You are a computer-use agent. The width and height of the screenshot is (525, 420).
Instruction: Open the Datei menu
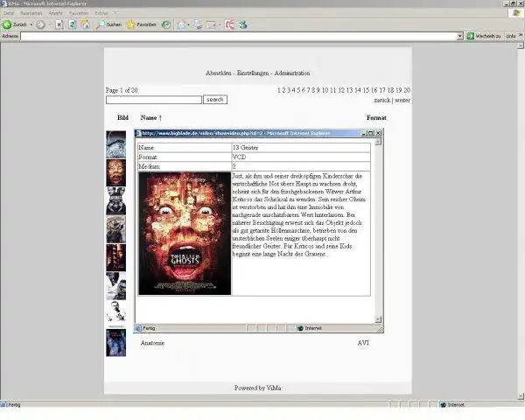pyautogui.click(x=9, y=13)
